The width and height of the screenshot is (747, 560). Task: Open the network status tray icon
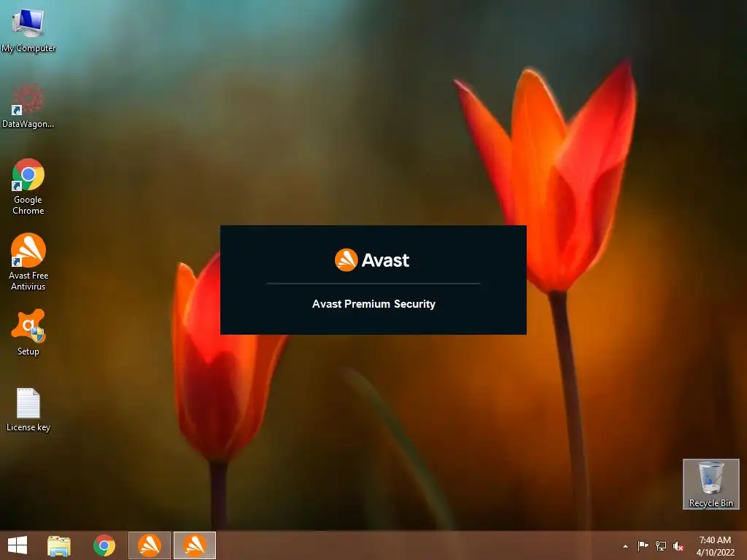661,545
